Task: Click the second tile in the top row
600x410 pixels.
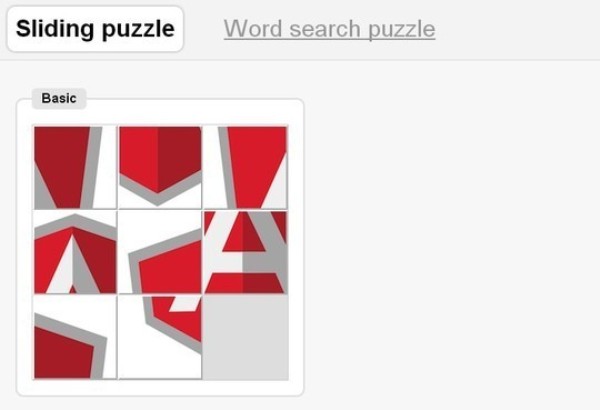Action: click(x=160, y=167)
